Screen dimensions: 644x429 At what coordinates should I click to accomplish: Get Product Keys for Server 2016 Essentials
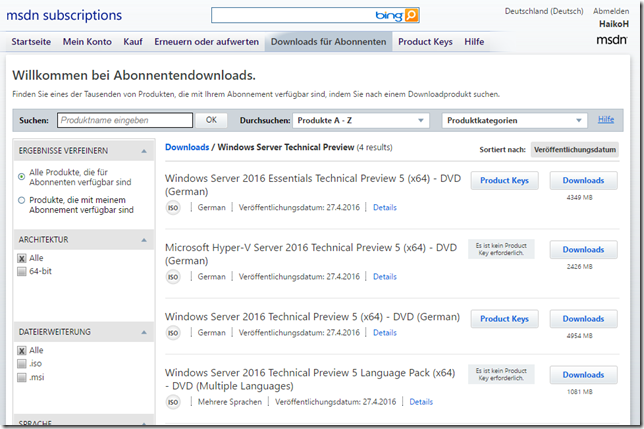pos(504,181)
